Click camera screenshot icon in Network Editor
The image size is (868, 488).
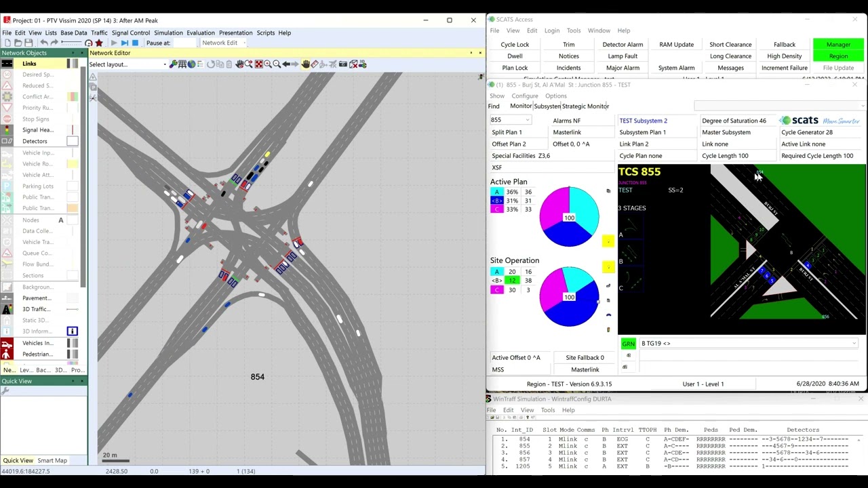(x=343, y=64)
